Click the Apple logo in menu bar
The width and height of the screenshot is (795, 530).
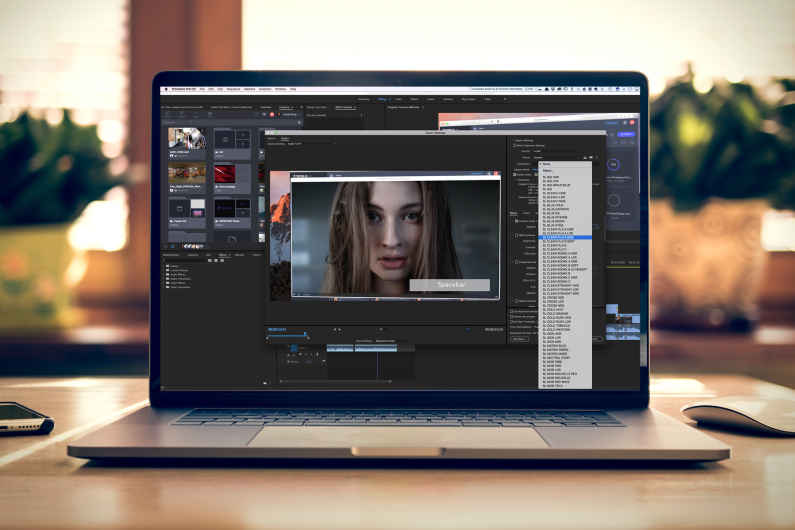pyautogui.click(x=167, y=89)
